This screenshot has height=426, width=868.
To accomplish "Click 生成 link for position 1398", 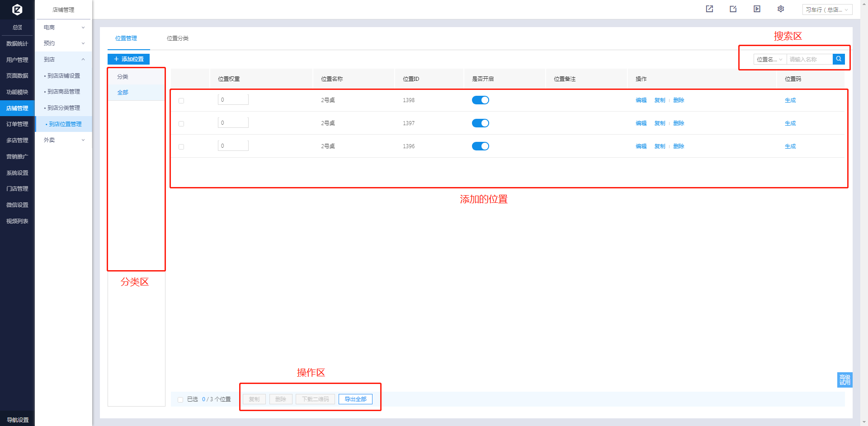I will tap(790, 100).
